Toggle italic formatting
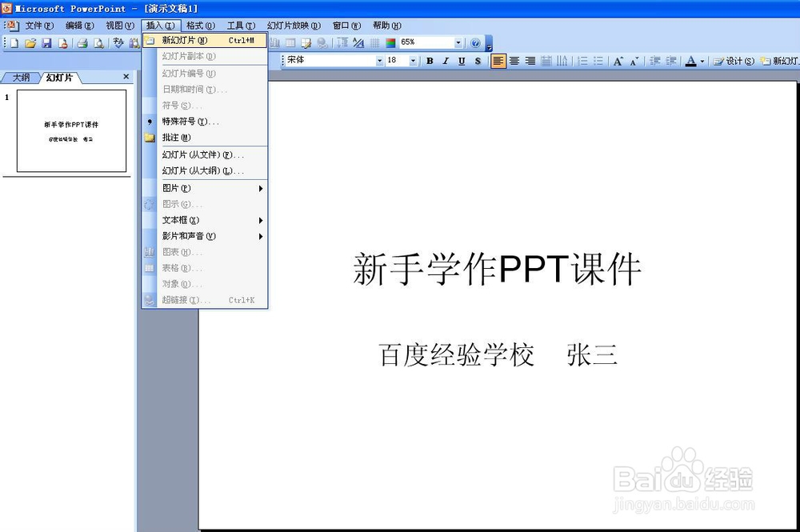Image resolution: width=800 pixels, height=532 pixels. 446,60
